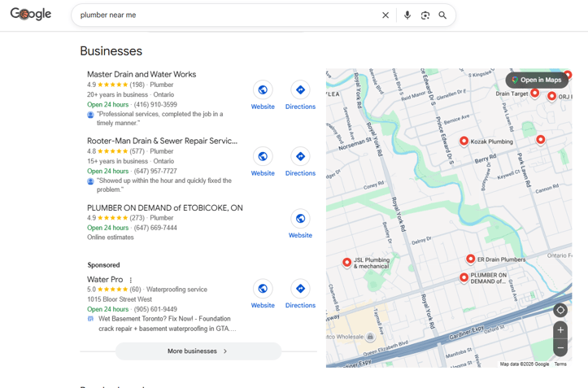Open map Terms link
588x388 pixels.
click(x=560, y=364)
